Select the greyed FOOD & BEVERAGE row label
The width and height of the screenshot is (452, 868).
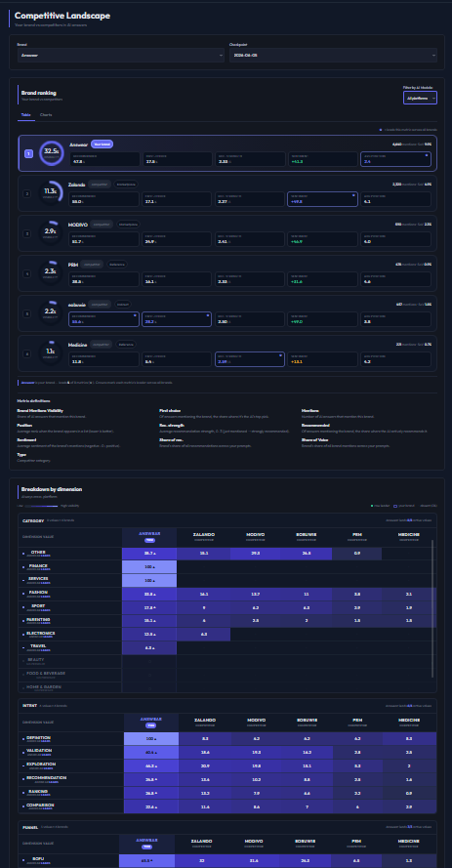pos(46,673)
